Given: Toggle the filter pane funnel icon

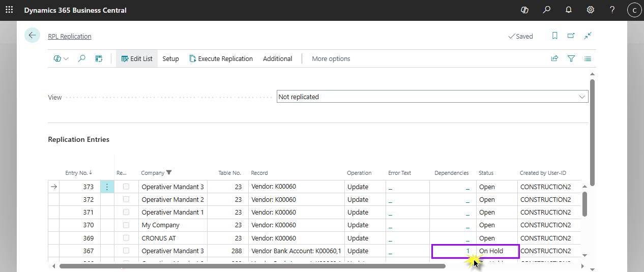Looking at the screenshot, I should tap(571, 58).
